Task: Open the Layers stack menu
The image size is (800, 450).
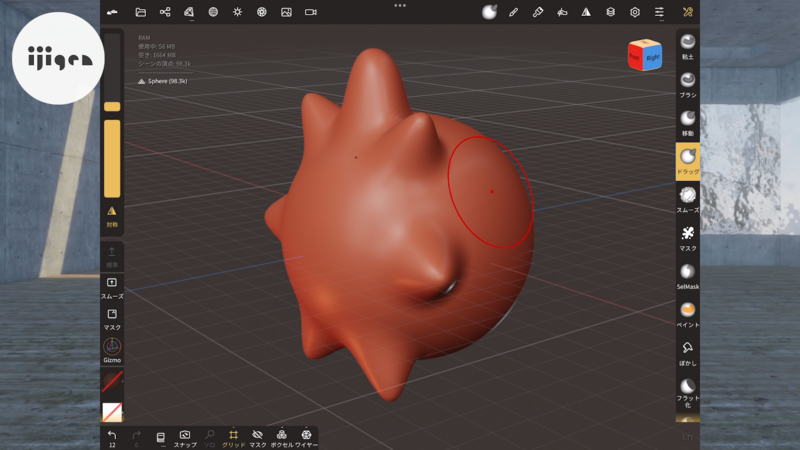Action: (610, 12)
